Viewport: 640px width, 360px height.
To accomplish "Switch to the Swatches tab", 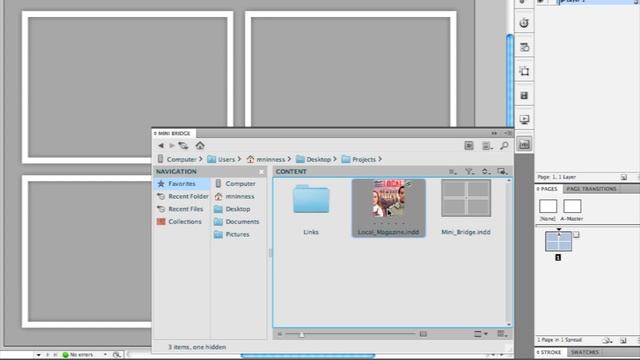I will 585,352.
